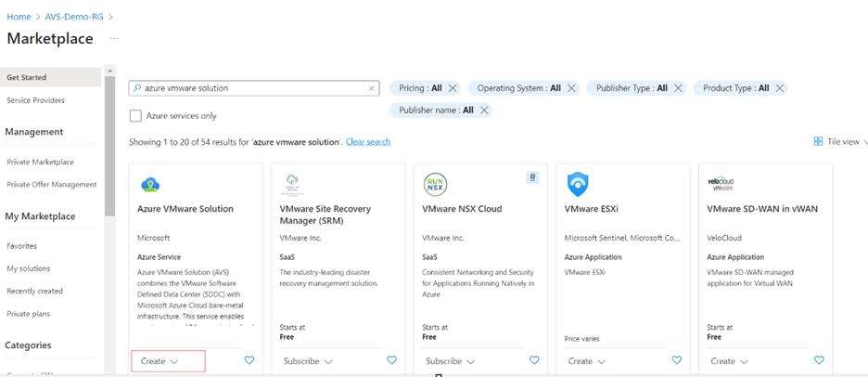Screen dimensions: 868x377
Task: Select Get Started in the sidebar
Action: (x=50, y=77)
